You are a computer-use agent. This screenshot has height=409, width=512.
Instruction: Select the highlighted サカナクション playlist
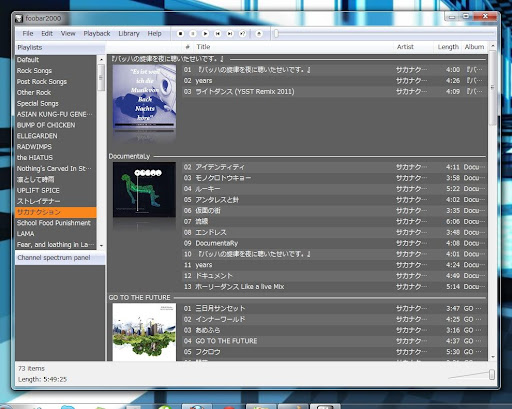(x=56, y=212)
